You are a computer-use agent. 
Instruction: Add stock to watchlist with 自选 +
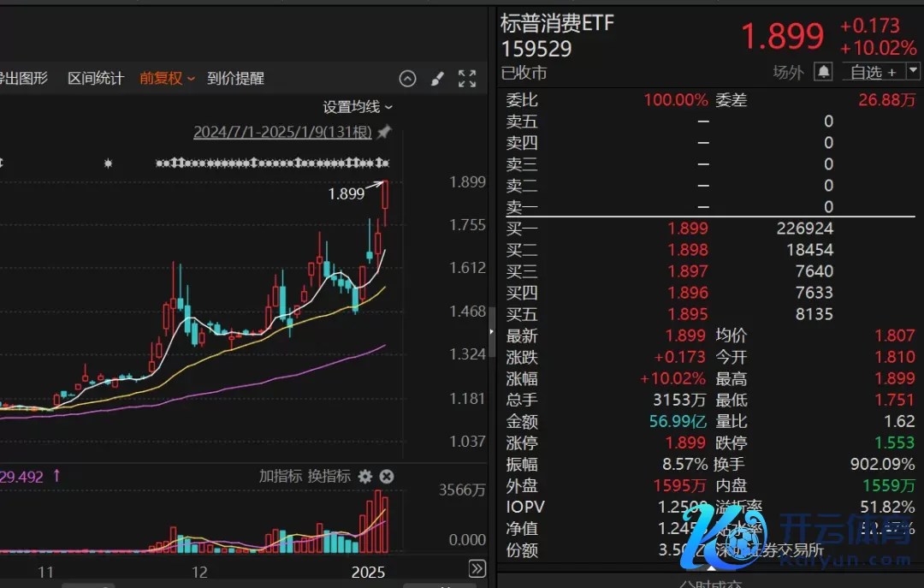[872, 72]
